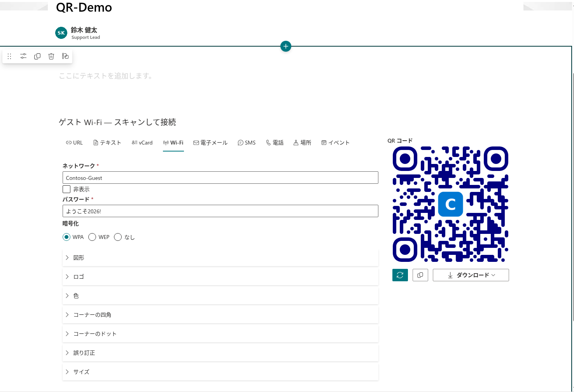Screen dimensions: 574x392
Task: Add a new section with plus button
Action: point(286,46)
